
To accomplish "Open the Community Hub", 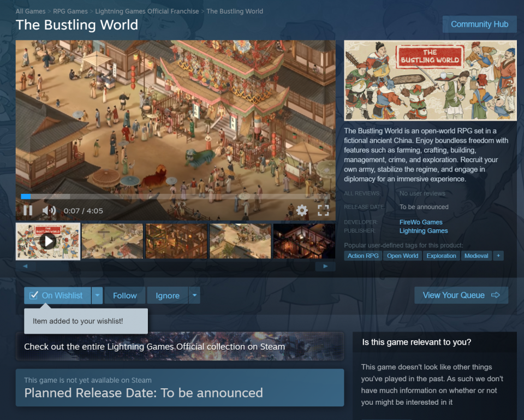I will tap(479, 24).
